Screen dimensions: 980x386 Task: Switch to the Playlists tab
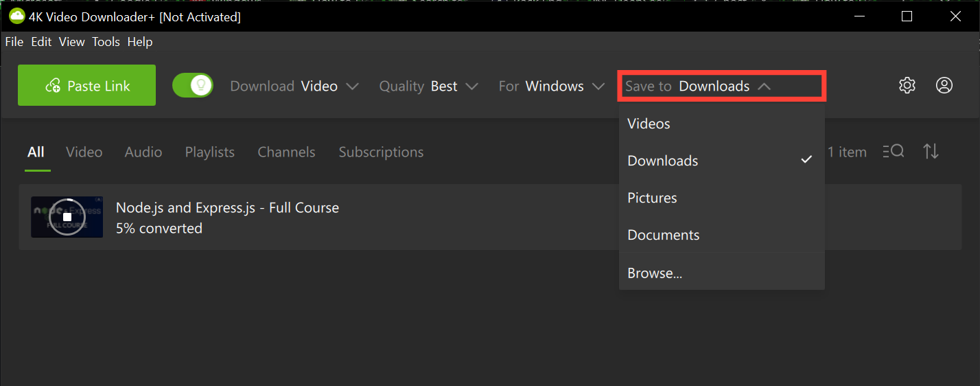click(x=209, y=152)
